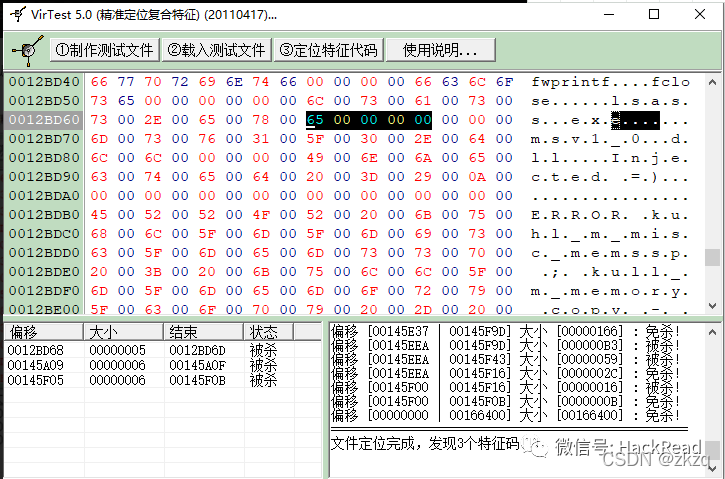
Task: Minimize the VirTest window
Action: coord(609,14)
